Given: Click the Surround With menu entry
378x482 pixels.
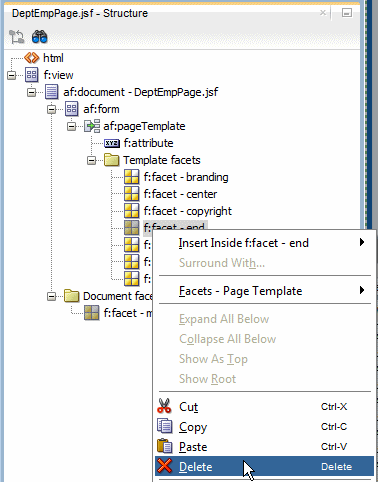Looking at the screenshot, I should pos(265,263).
